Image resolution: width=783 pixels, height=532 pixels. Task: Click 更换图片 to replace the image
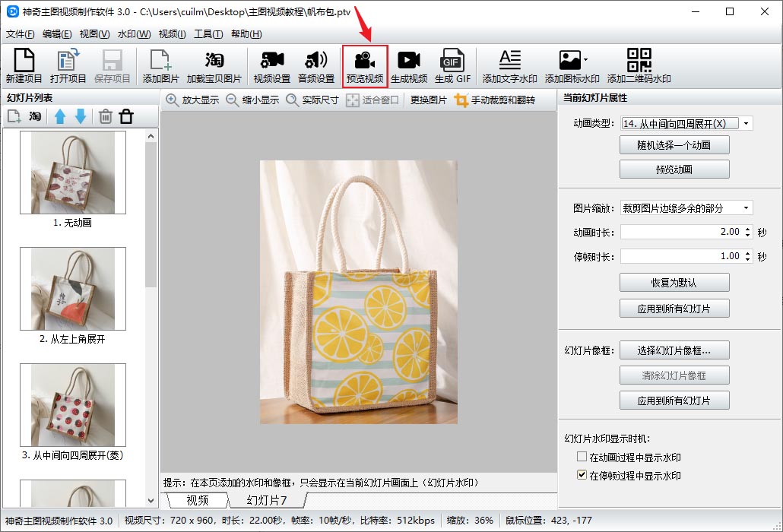429,100
